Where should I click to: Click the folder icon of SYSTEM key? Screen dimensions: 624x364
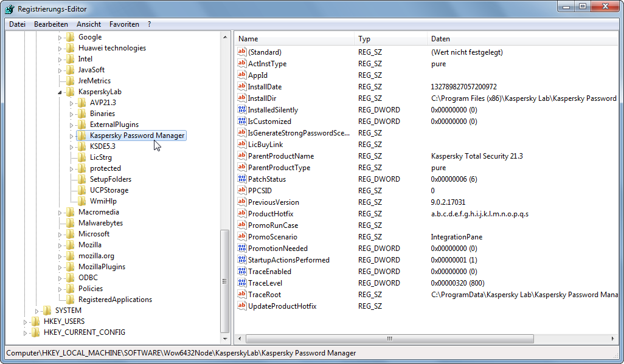pyautogui.click(x=47, y=311)
